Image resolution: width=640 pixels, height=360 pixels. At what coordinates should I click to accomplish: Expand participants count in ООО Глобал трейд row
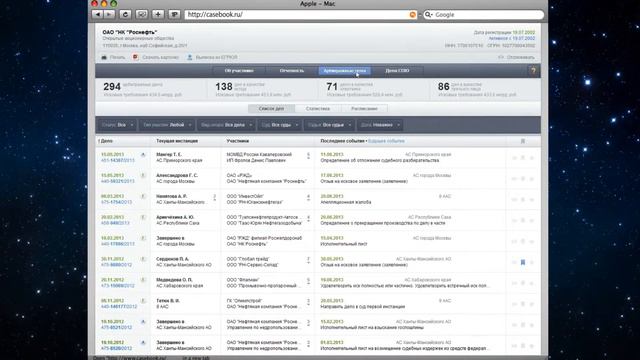308,260
